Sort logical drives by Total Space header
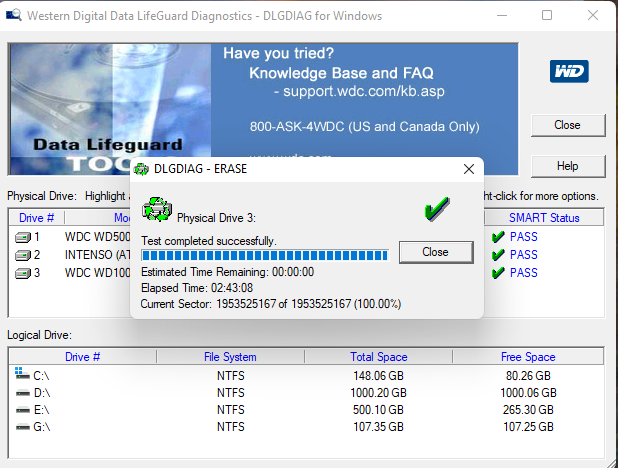 point(378,357)
